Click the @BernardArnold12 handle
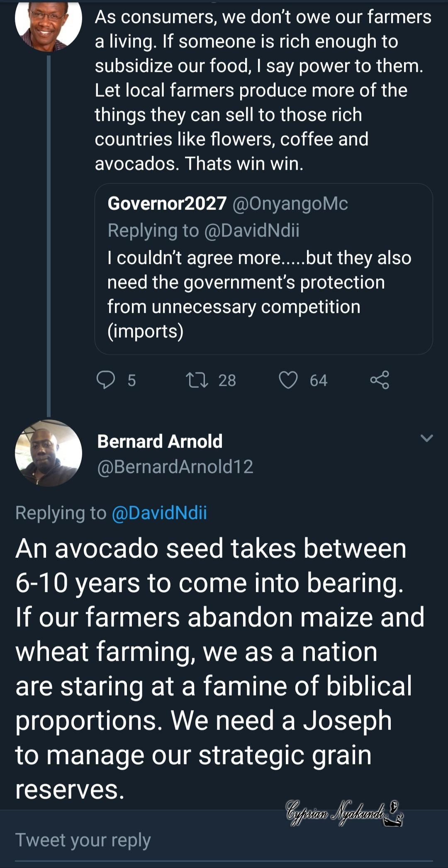This screenshot has width=448, height=868. click(x=175, y=467)
